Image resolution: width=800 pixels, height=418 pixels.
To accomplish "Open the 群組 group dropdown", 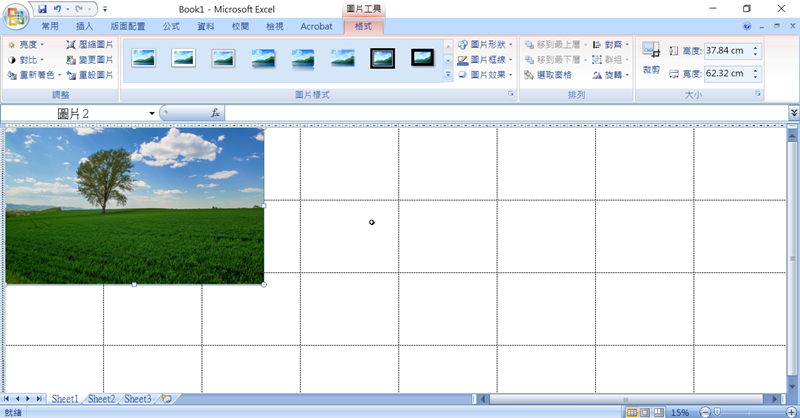I will [611, 60].
